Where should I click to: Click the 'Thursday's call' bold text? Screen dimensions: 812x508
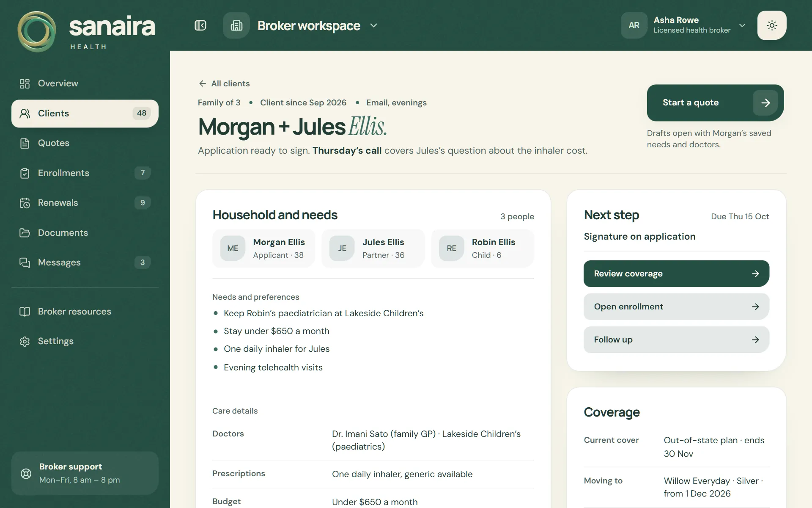click(x=347, y=150)
